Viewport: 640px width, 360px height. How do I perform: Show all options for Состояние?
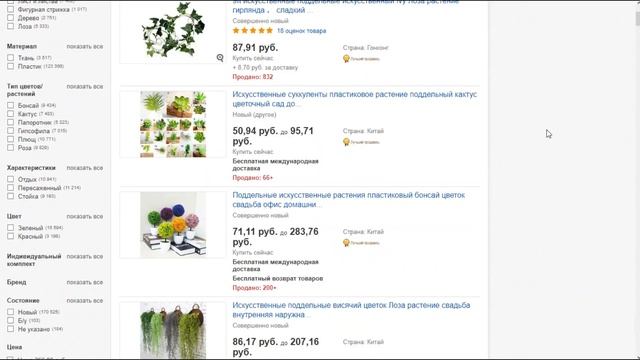click(85, 300)
